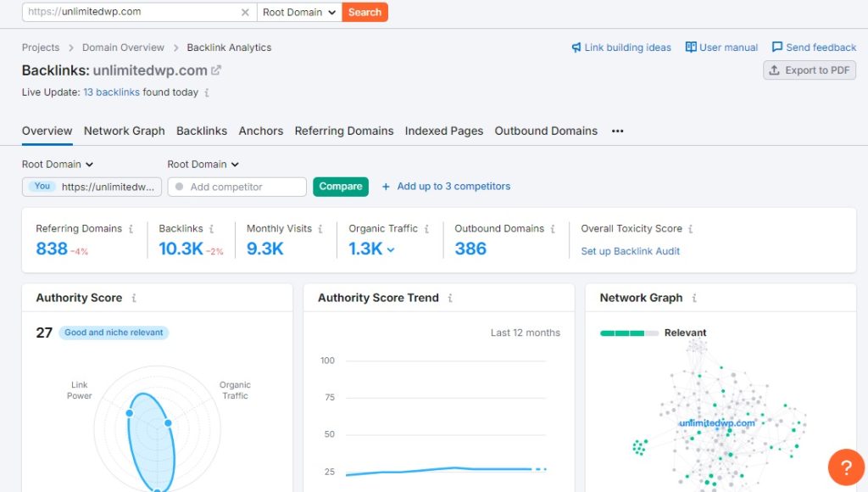
Task: Click your domain field showing https://unlimitedw...
Action: click(92, 187)
